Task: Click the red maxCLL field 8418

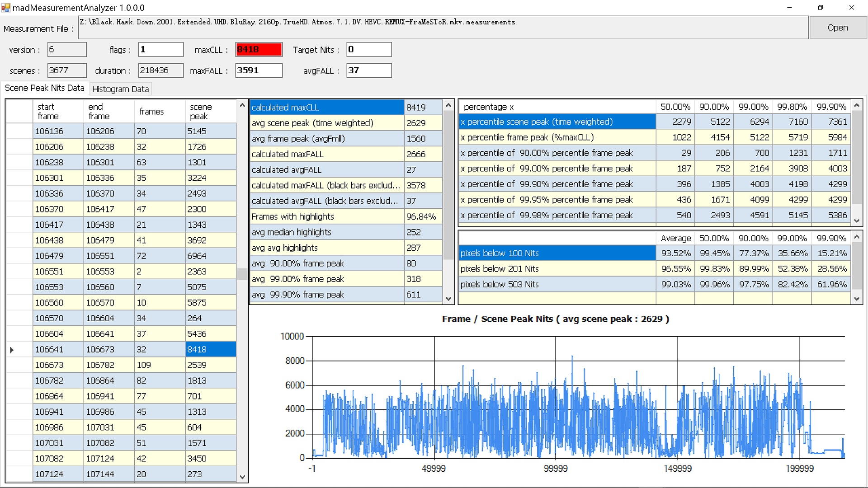Action: 259,50
